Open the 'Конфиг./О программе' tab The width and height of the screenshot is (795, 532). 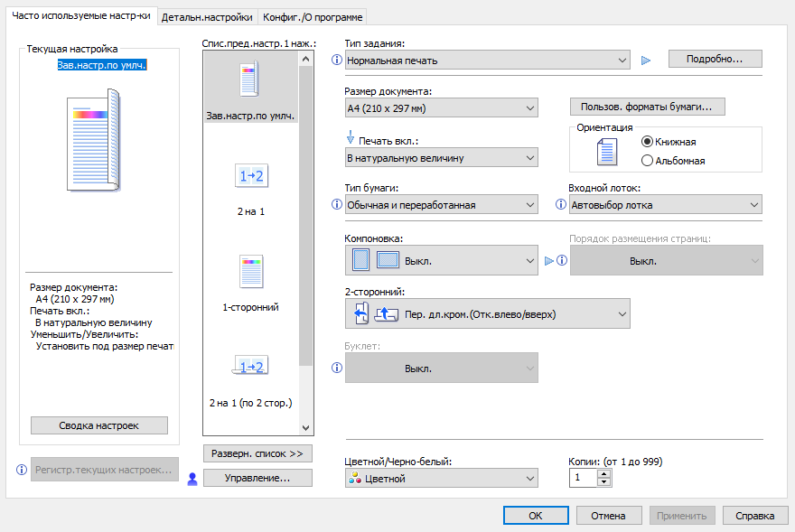coord(313,17)
